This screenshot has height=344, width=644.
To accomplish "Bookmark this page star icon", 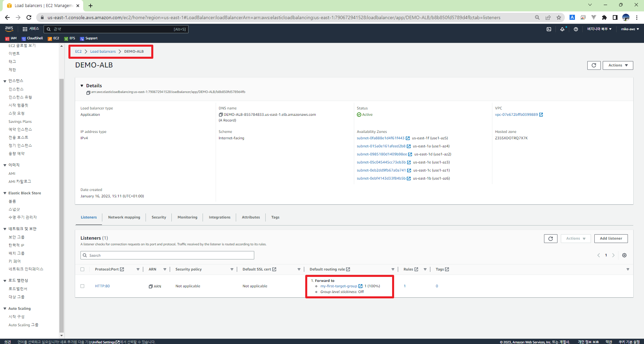I will click(x=559, y=17).
